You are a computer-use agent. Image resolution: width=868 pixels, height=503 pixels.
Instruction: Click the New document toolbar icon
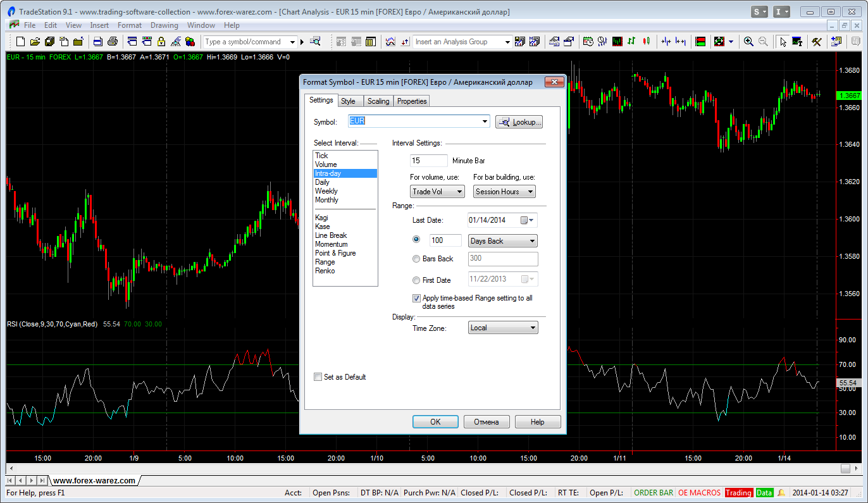pyautogui.click(x=20, y=42)
